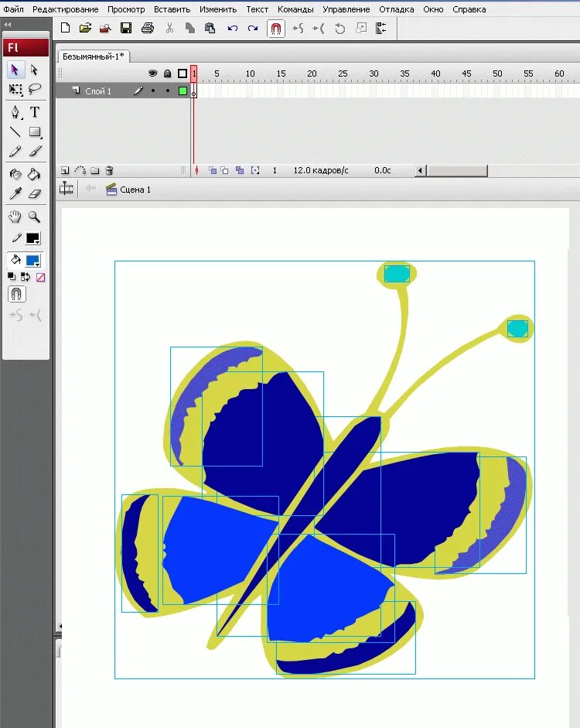Pick the Line tool

tap(15, 132)
